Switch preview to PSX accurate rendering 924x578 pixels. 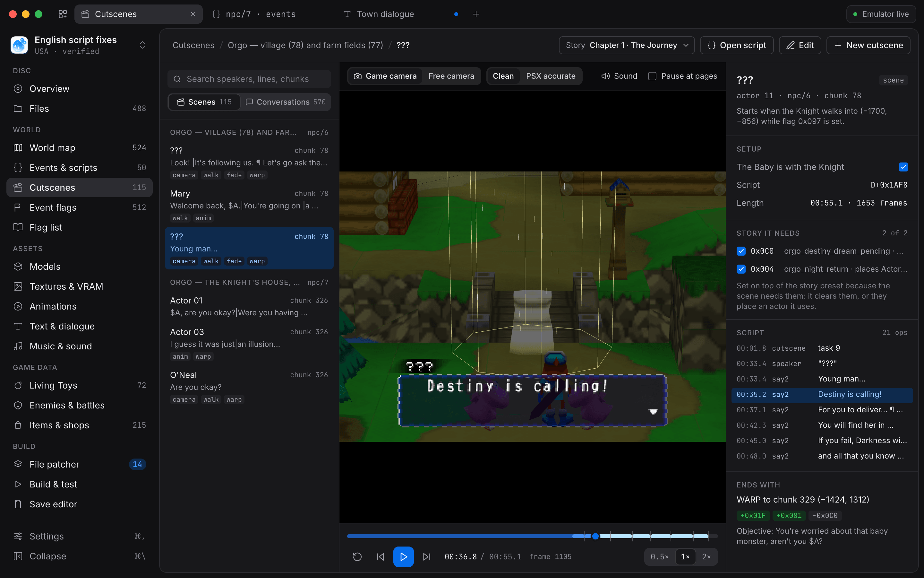coord(551,76)
